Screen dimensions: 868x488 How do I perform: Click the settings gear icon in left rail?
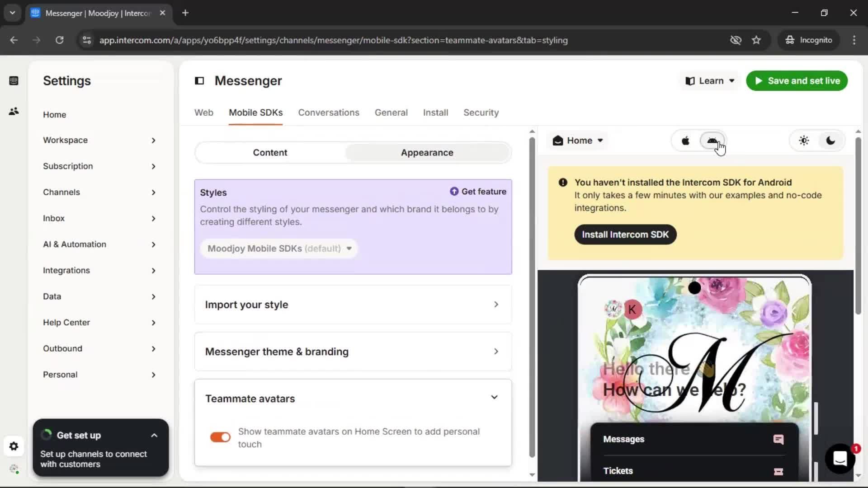pyautogui.click(x=14, y=446)
